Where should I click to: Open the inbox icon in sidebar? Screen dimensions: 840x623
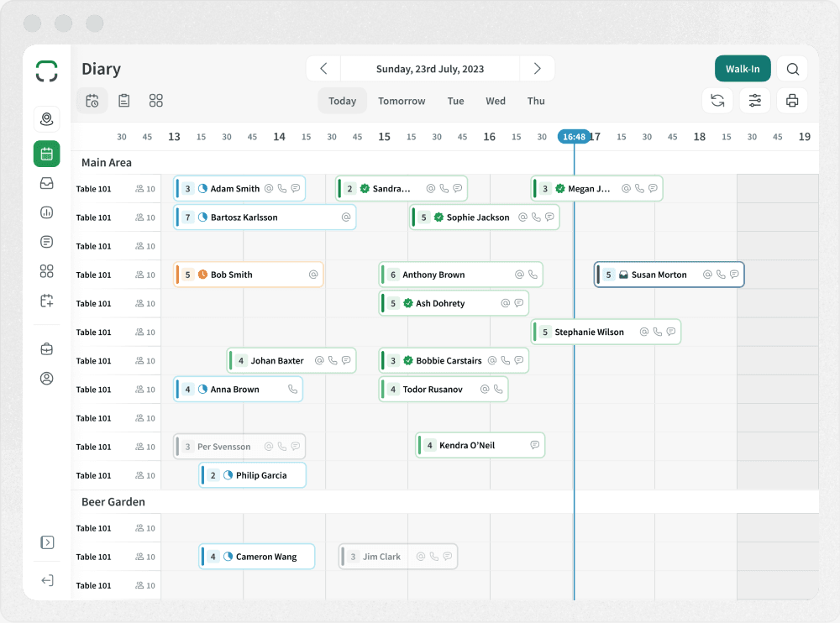coord(47,183)
